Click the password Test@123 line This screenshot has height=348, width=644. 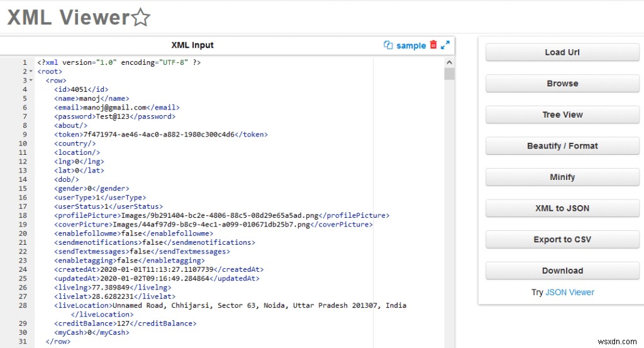[x=115, y=116]
